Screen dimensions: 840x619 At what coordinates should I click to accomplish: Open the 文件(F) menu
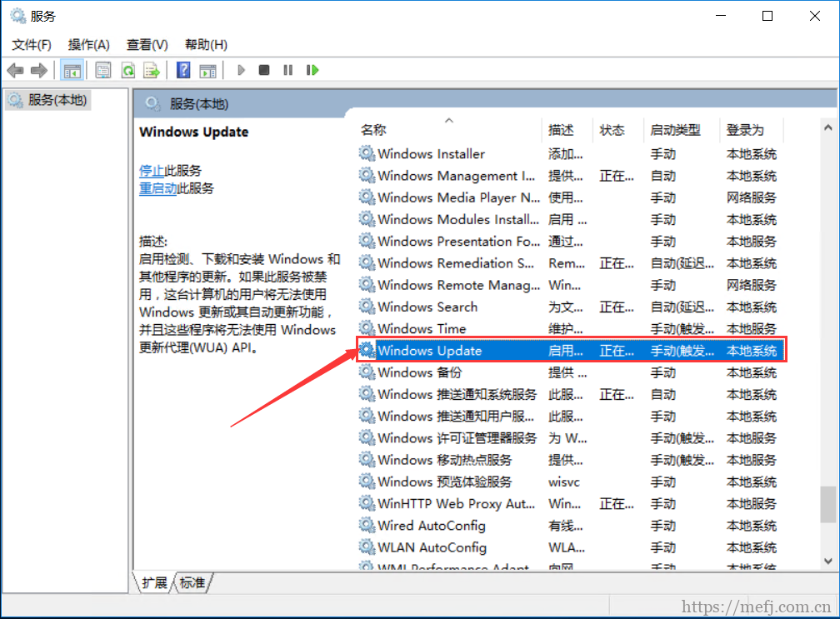coord(32,44)
